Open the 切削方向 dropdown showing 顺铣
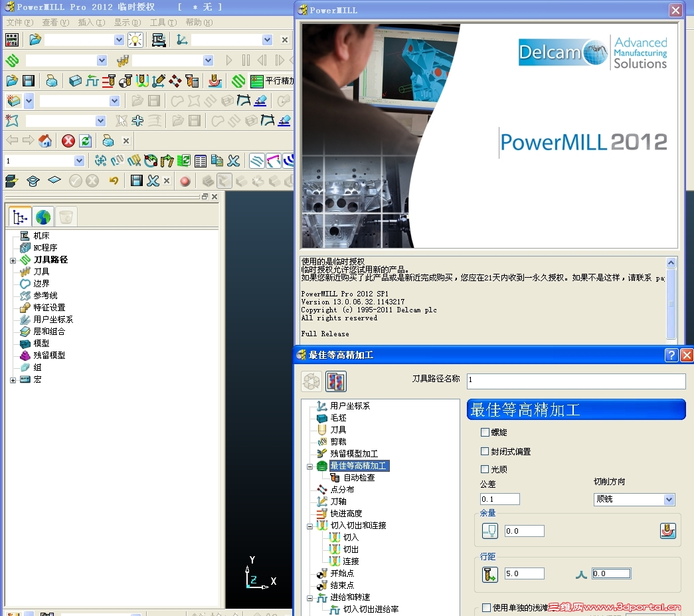Viewport: 694px width, 616px height. 634,500
